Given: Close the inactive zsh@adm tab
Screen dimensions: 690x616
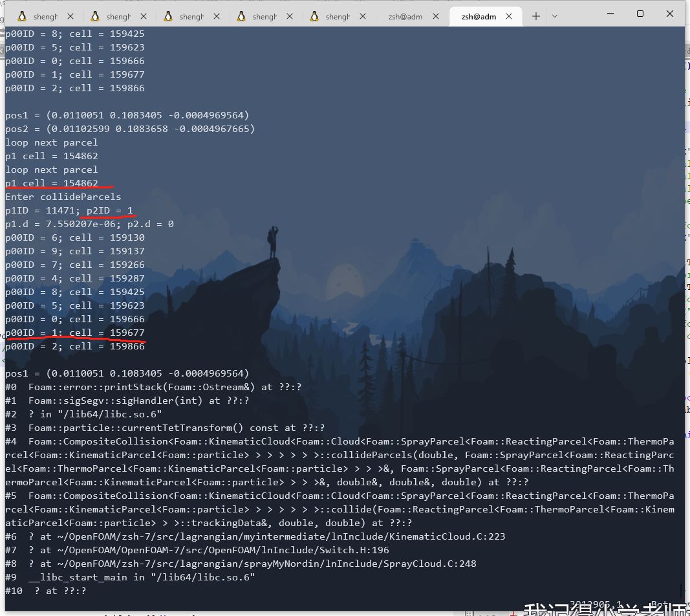Looking at the screenshot, I should (x=436, y=16).
